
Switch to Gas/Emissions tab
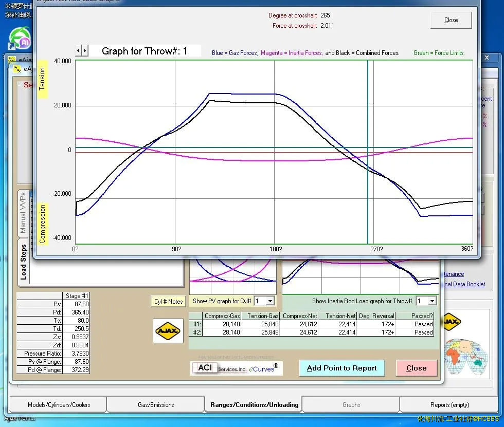[156, 405]
